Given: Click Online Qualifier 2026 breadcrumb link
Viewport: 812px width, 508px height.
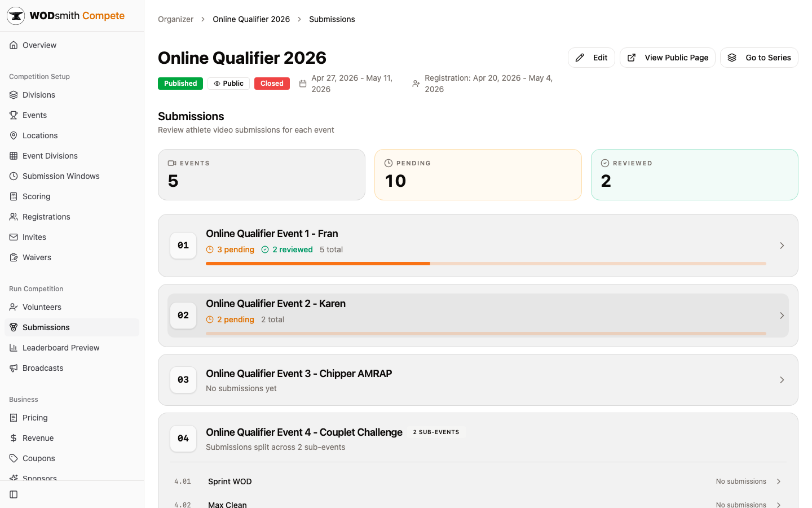Looking at the screenshot, I should click(x=251, y=19).
